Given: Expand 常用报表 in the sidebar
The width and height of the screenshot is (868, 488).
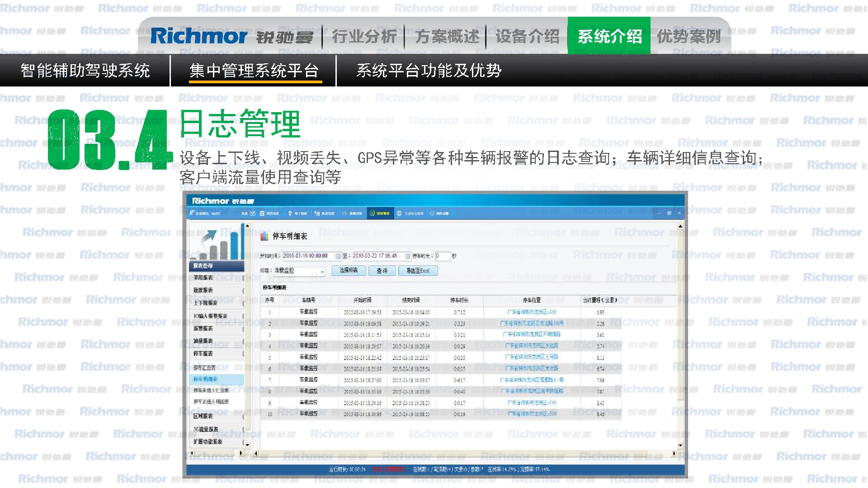Looking at the screenshot, I should (x=216, y=278).
